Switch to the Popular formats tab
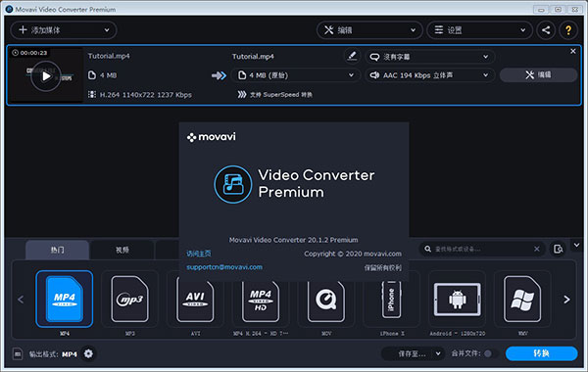588x372 pixels. 58,250
